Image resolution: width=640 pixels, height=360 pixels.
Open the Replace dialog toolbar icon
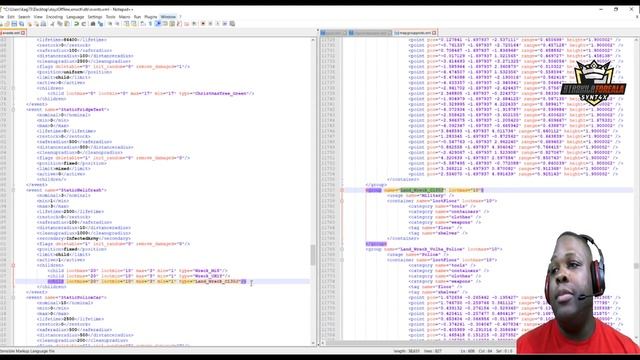click(x=101, y=24)
